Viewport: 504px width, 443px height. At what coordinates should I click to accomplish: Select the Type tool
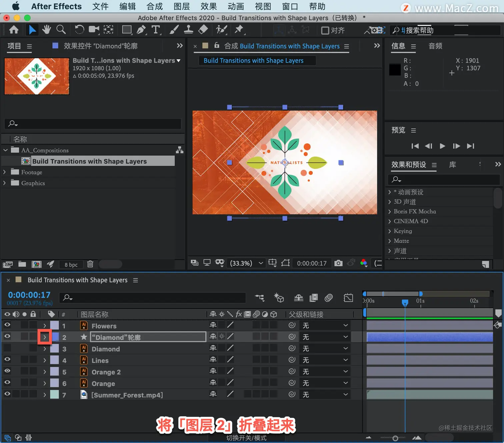pos(156,30)
